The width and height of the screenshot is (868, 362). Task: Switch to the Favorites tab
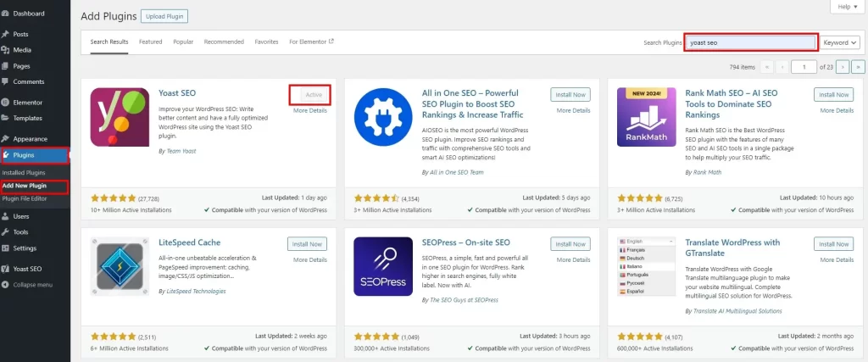tap(266, 42)
